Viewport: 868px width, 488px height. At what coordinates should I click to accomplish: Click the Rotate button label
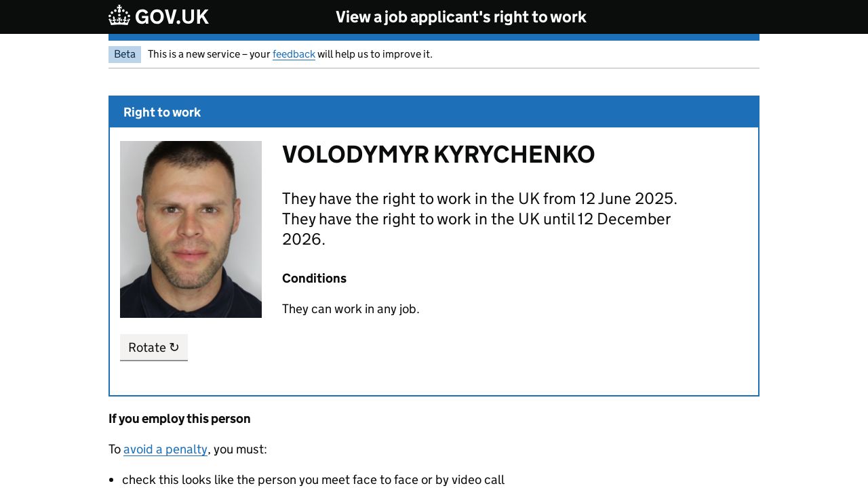146,348
